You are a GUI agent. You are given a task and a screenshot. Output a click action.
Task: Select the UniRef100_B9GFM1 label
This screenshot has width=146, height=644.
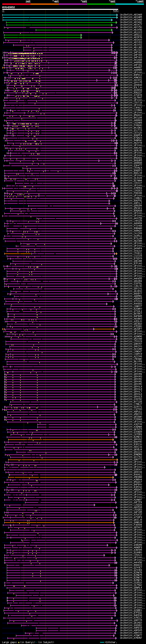[131, 201]
